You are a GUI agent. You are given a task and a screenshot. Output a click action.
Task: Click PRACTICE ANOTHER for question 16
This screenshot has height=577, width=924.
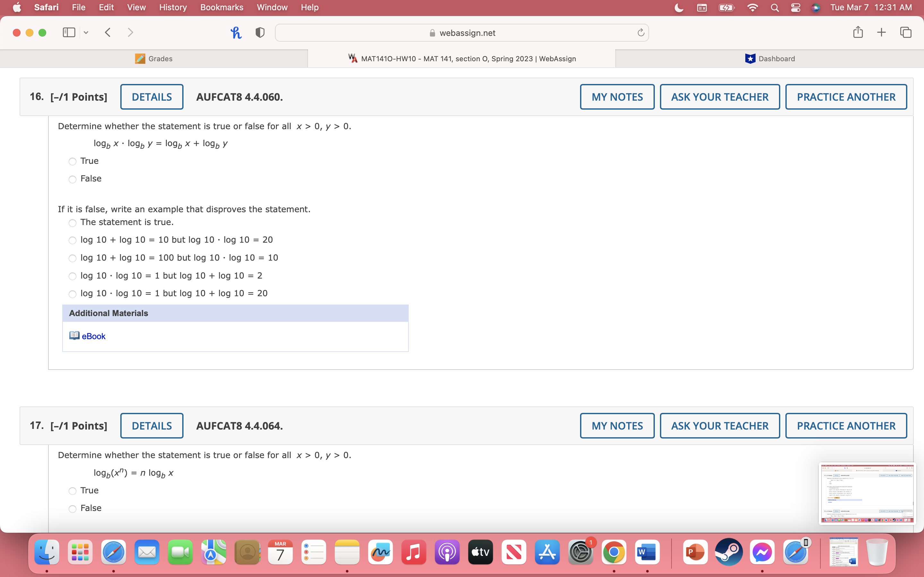pos(846,96)
